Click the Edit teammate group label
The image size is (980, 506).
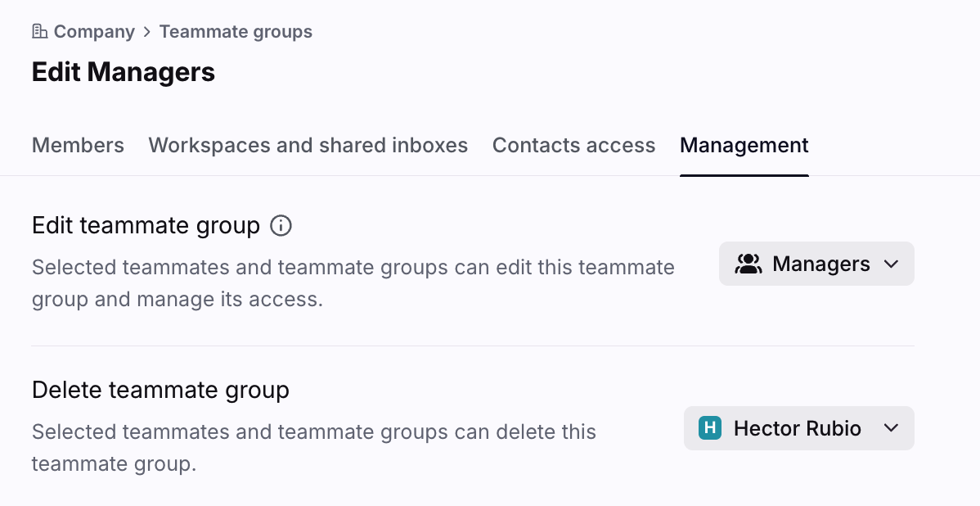[146, 225]
